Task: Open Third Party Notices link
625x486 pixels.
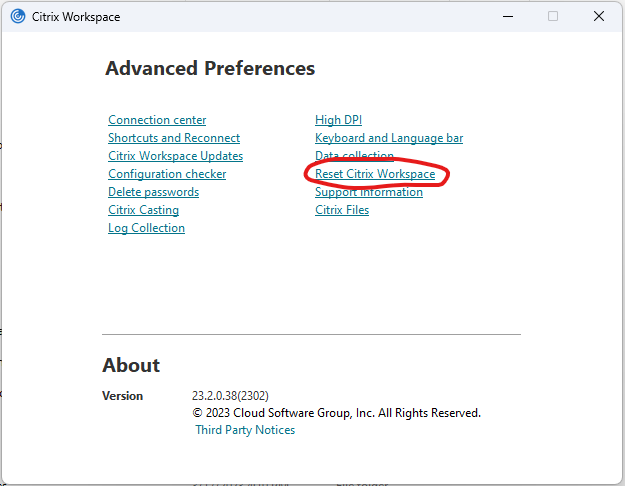Action: pyautogui.click(x=245, y=430)
